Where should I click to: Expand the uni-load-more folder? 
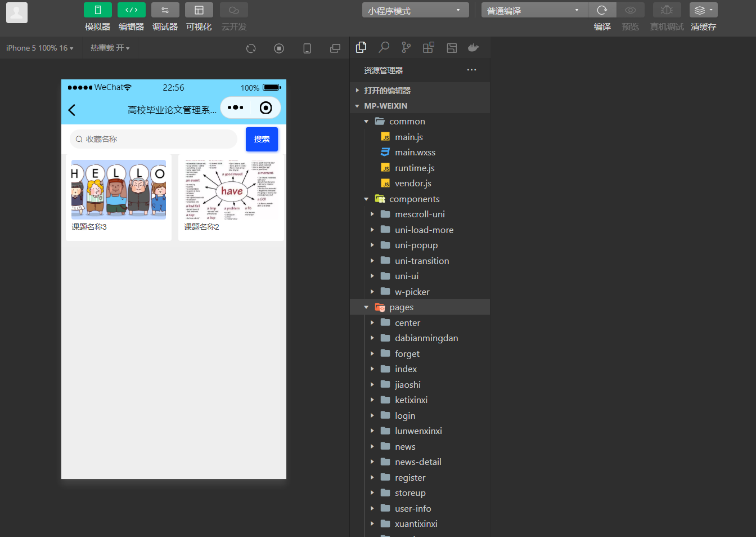(420, 230)
